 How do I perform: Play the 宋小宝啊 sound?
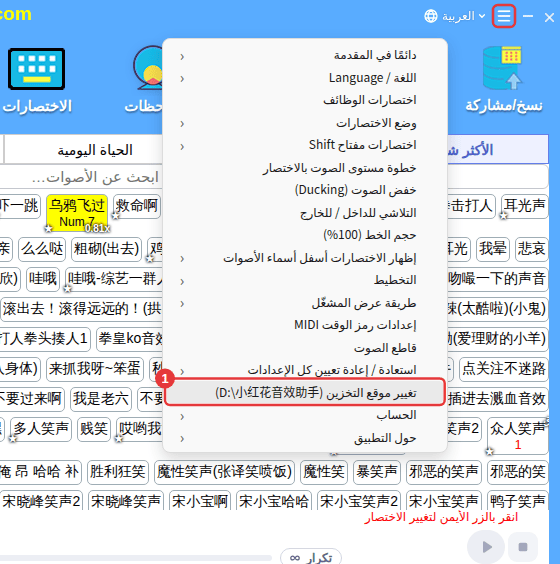(200, 500)
